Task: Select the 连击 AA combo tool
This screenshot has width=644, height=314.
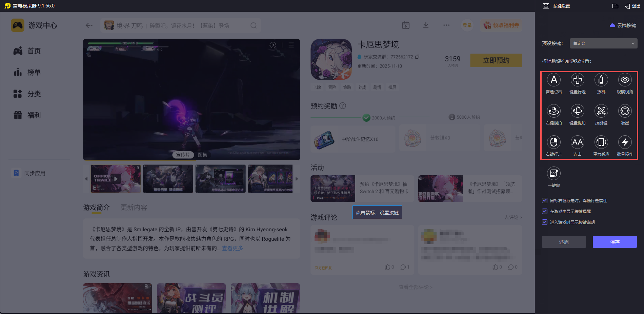Action: coord(578,142)
